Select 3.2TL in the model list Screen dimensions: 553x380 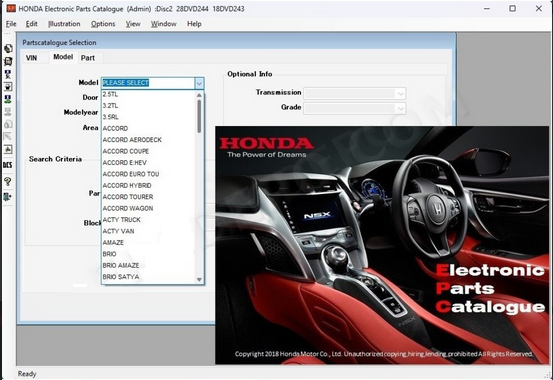coord(148,105)
